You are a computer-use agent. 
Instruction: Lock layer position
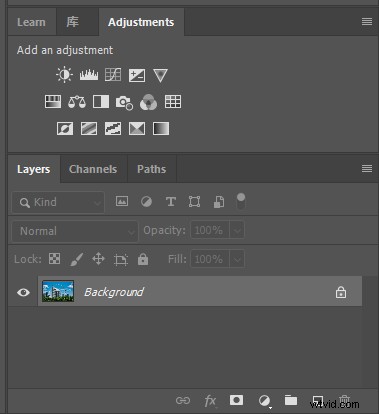[x=98, y=259]
